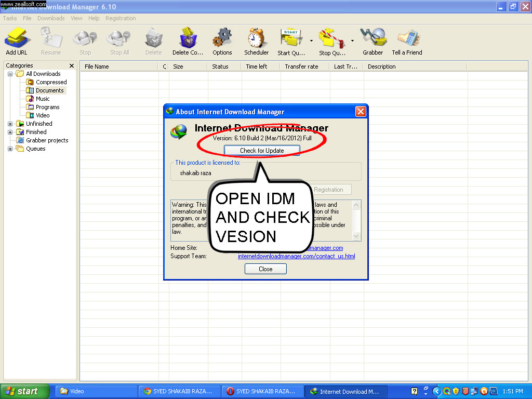Close the Categories panel
532x399 pixels.
tap(72, 66)
